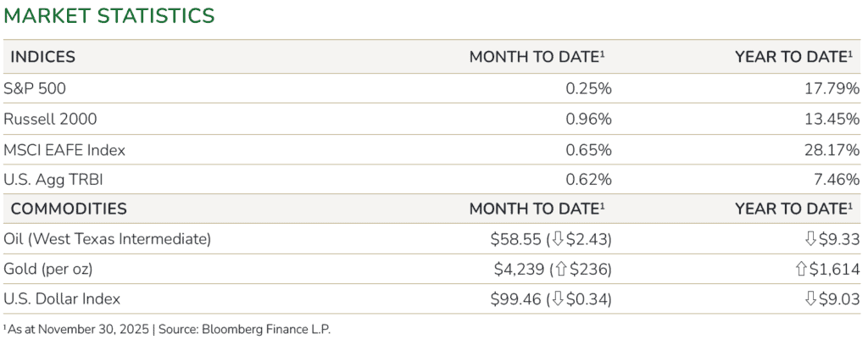Click the down arrow before Dollar Index $9.03

tap(810, 299)
